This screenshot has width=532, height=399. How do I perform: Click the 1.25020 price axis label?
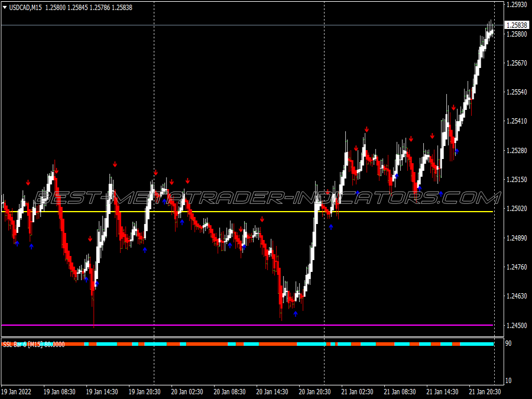[x=517, y=208]
